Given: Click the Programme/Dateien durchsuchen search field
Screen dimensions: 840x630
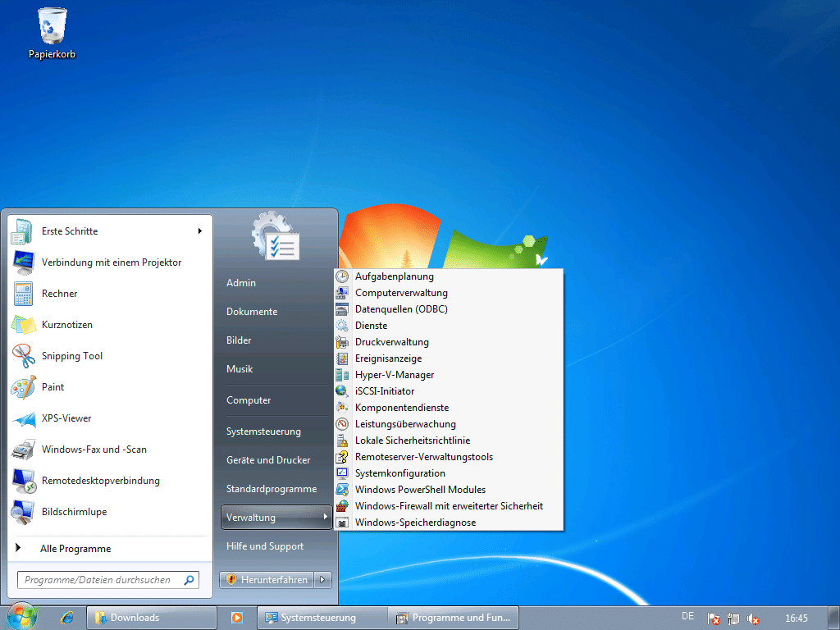Looking at the screenshot, I should pos(107,580).
